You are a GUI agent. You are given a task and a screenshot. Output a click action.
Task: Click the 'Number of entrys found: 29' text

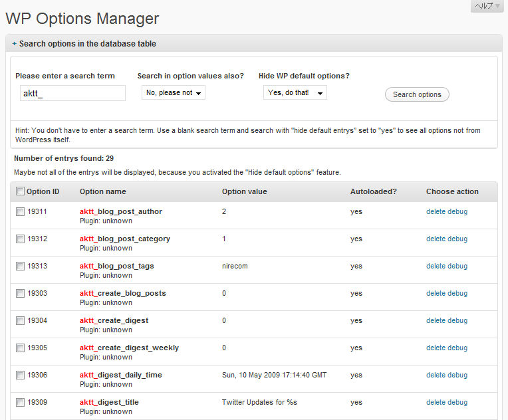[64, 158]
